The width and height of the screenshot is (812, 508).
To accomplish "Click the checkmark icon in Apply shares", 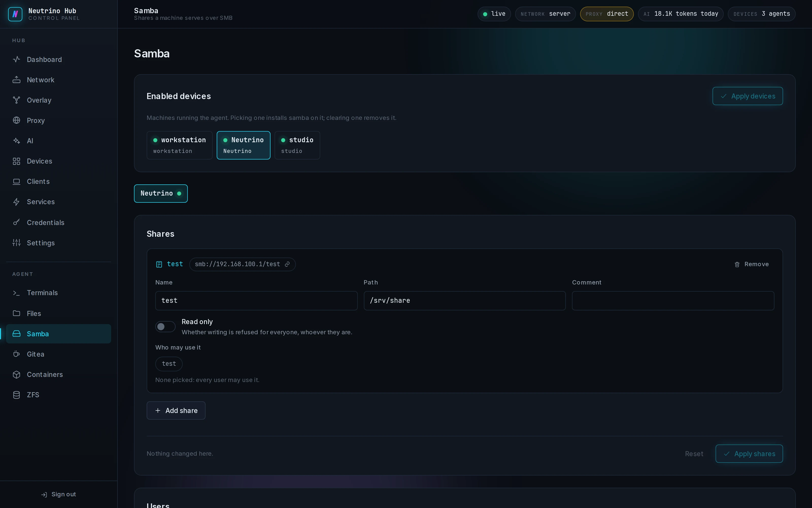I will coord(727,454).
